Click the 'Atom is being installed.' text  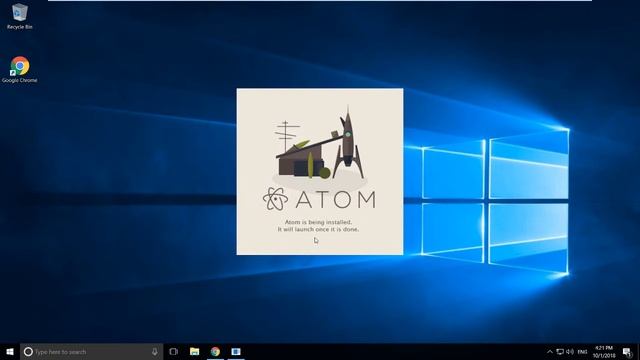pos(318,222)
